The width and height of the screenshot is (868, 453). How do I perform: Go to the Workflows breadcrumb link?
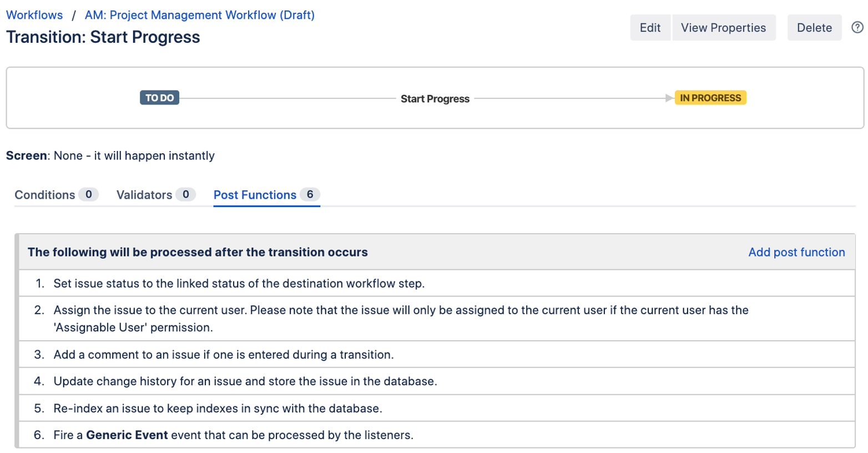pos(34,15)
